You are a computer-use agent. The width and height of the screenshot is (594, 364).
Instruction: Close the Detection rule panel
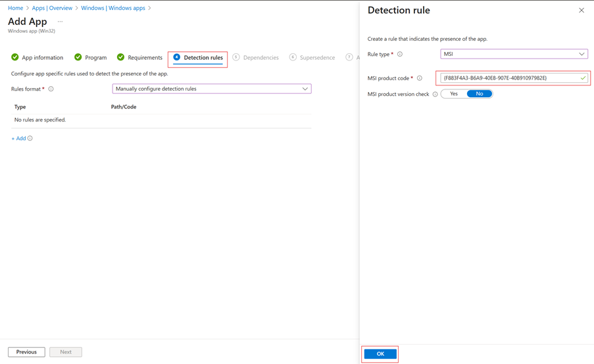tap(582, 11)
